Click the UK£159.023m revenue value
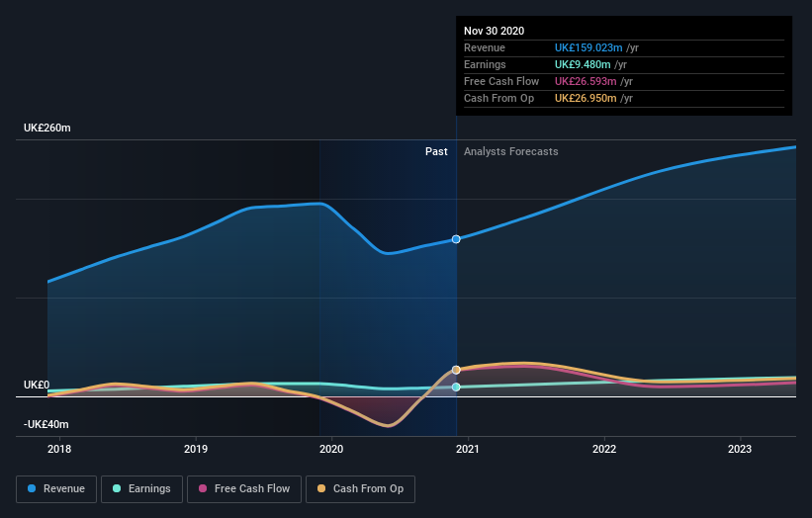 click(588, 47)
